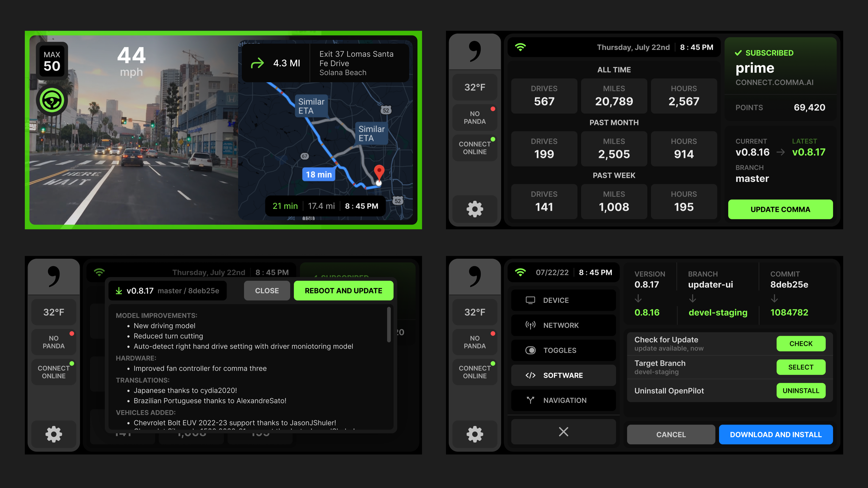
Task: Select the 18 min route label
Action: pos(319,174)
